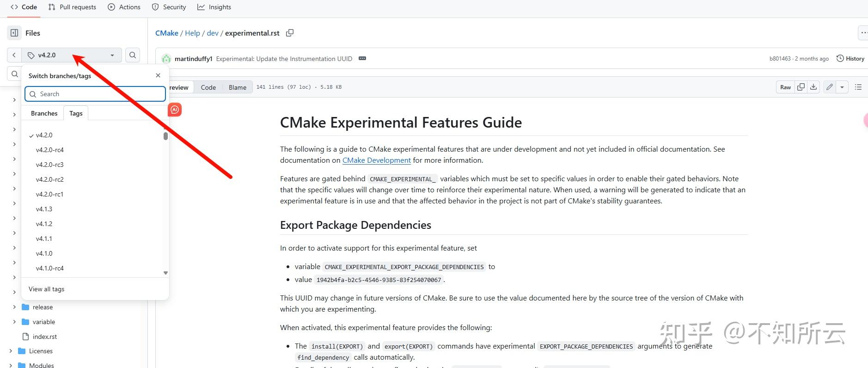Open the v4.2.0 tag selector dropdown

click(72, 55)
